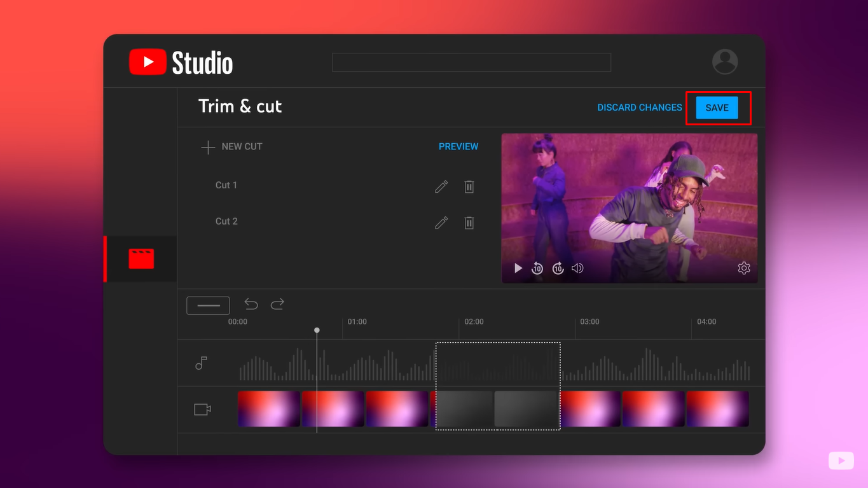
Task: Toggle playback with the play button
Action: (518, 268)
